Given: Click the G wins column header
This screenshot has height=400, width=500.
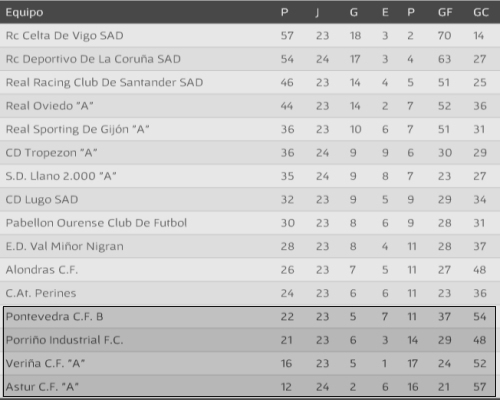Looking at the screenshot, I should point(354,13).
